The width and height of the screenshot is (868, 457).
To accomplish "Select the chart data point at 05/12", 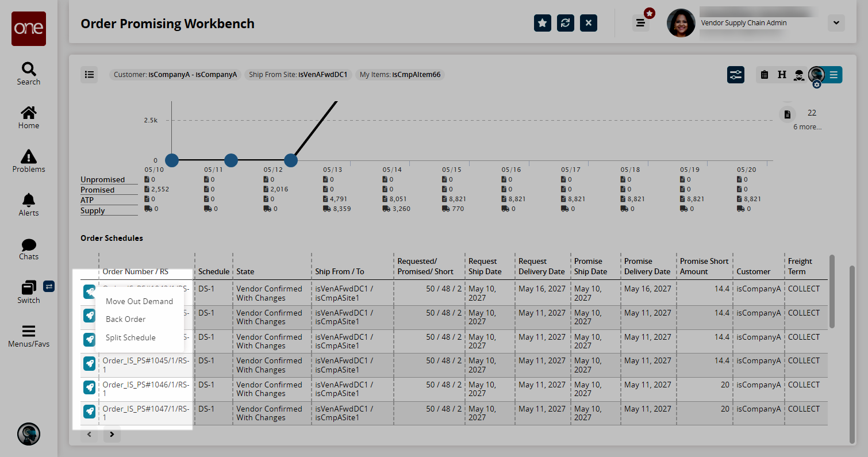I will [290, 160].
